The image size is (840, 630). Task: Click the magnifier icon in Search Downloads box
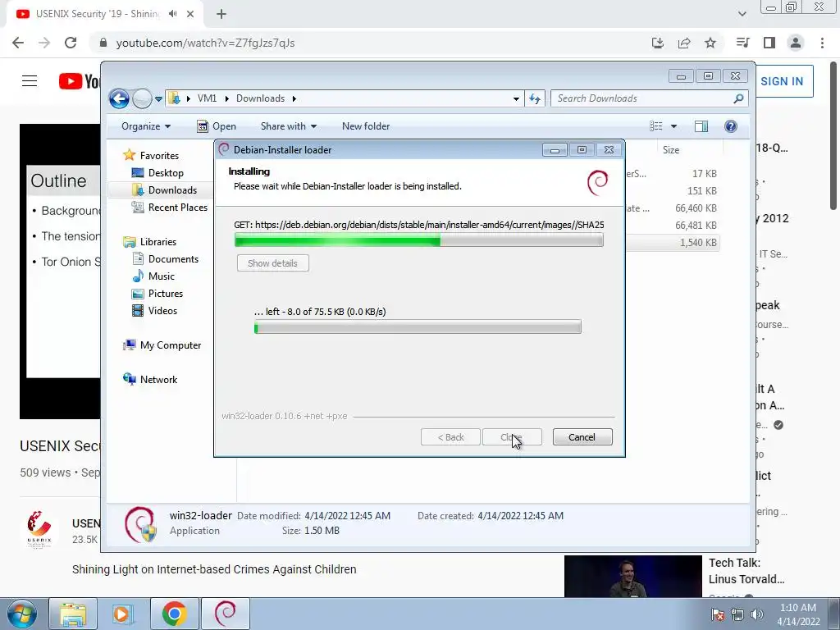click(738, 98)
